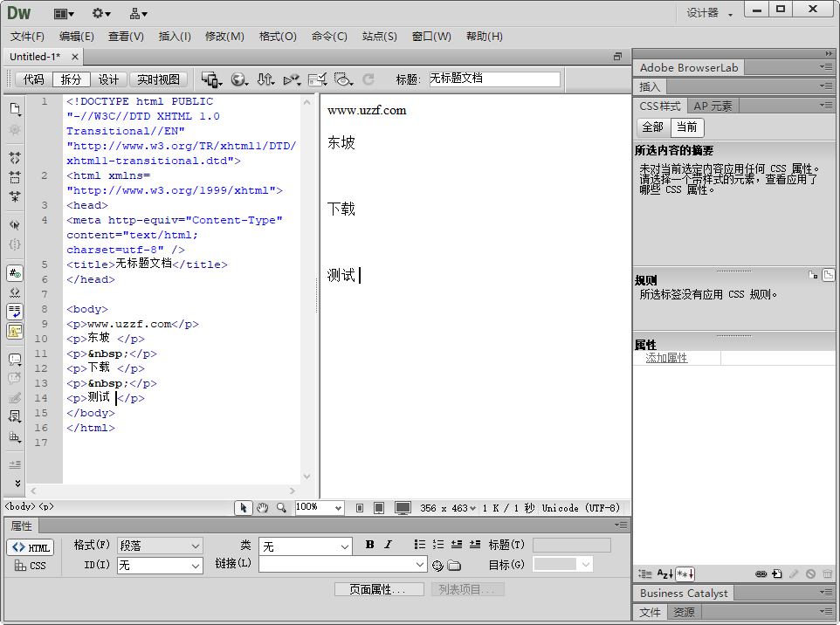
Task: Open the visual aids icon menu
Action: [343, 79]
